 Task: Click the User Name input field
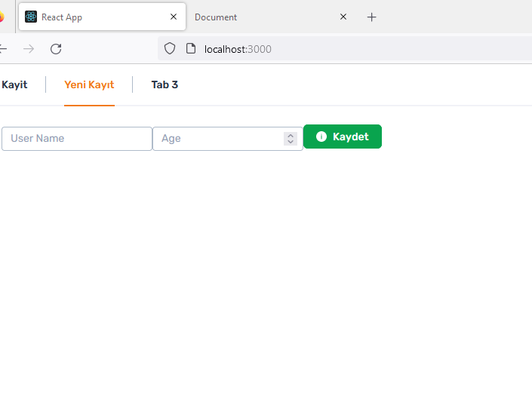coord(77,139)
